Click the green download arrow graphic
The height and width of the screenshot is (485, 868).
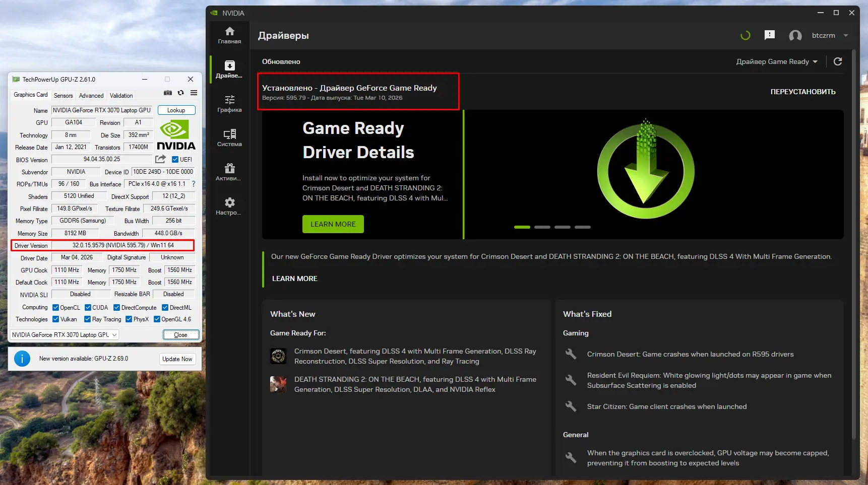646,170
